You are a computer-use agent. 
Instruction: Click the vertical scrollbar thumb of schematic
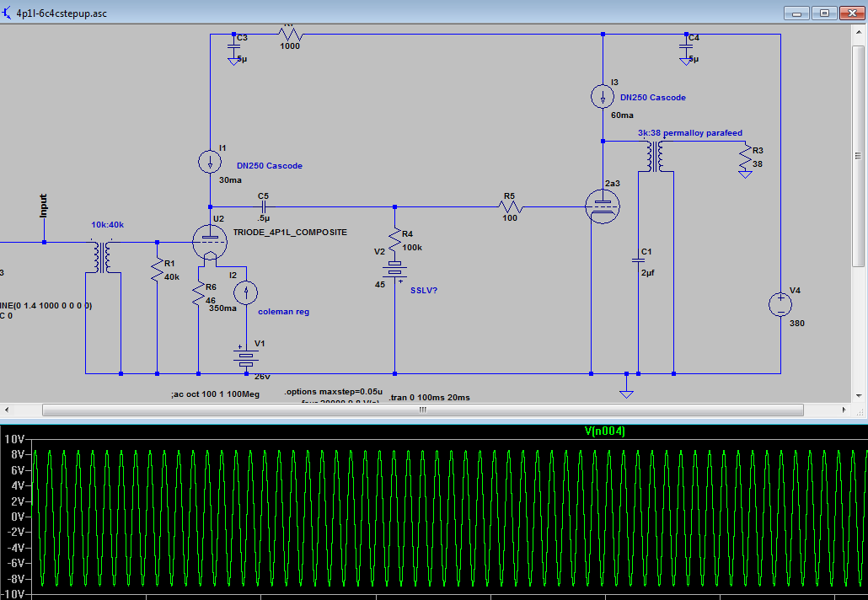(859, 156)
